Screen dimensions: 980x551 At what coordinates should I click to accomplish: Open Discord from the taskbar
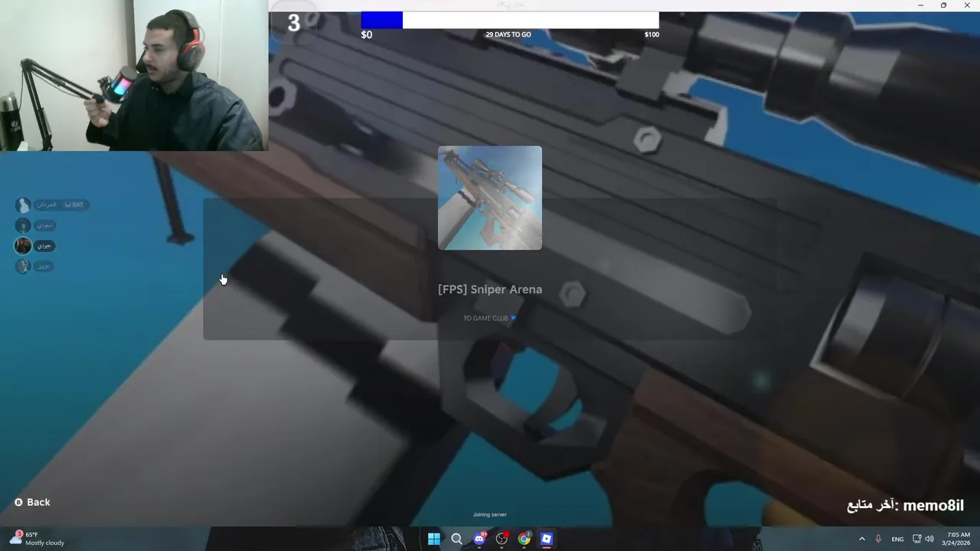480,539
